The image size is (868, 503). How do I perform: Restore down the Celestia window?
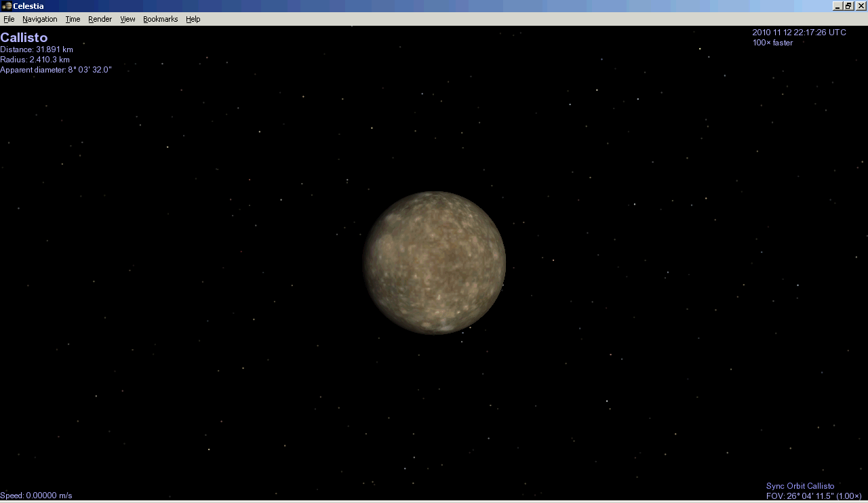[x=848, y=6]
